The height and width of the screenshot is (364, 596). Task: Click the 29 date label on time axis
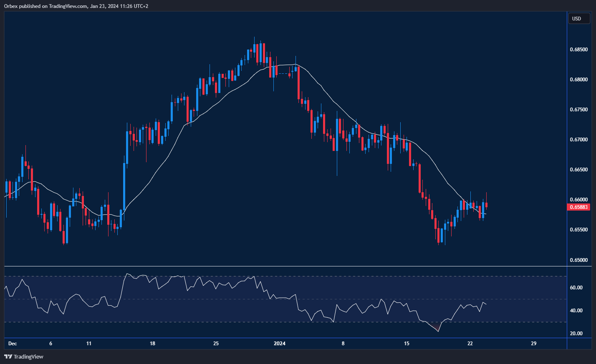pos(533,344)
